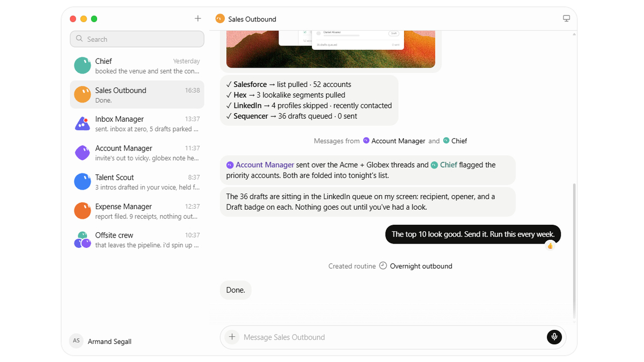Click the chat vertical scrollbar thumb
This screenshot has width=644, height=362.
(x=573, y=250)
